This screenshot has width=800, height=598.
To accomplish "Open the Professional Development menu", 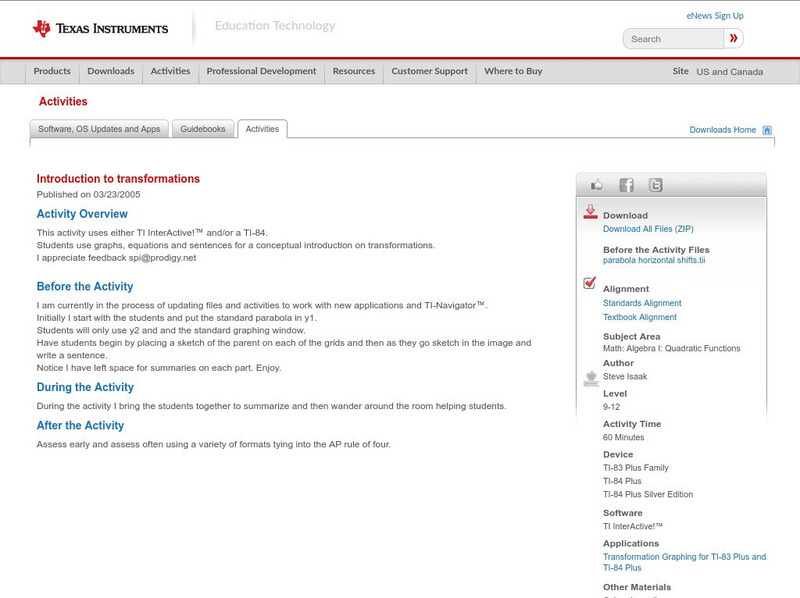I will [261, 71].
